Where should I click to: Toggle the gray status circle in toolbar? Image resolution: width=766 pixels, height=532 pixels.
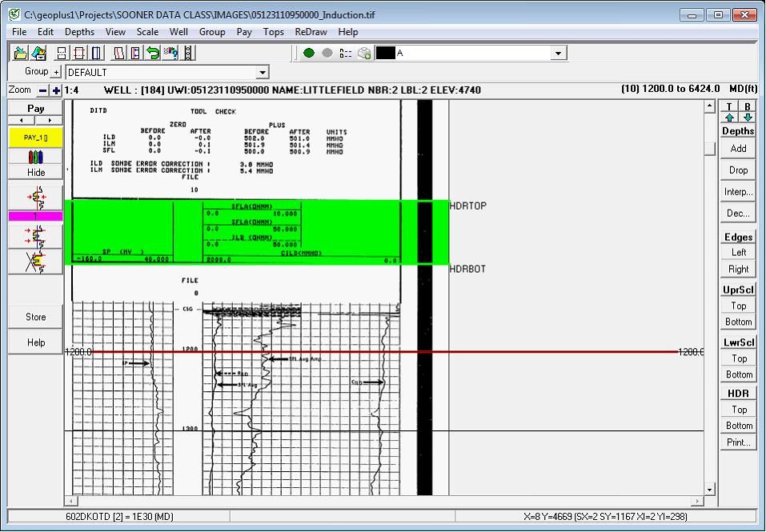[x=328, y=52]
